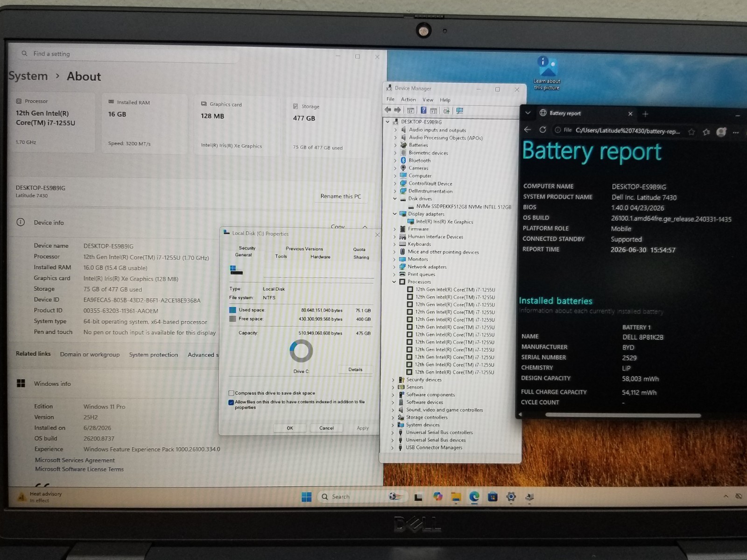Click the Cameras icon in Device Manager tree
This screenshot has height=560, width=747.
click(403, 168)
